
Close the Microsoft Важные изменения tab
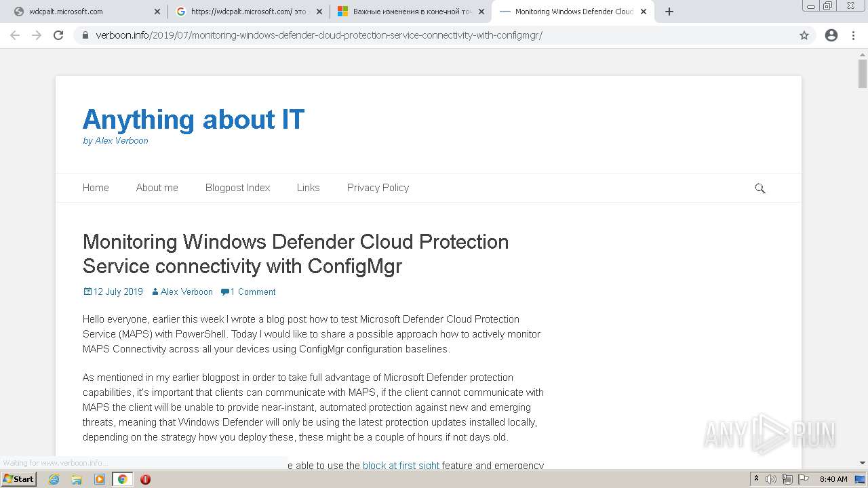[x=481, y=12]
